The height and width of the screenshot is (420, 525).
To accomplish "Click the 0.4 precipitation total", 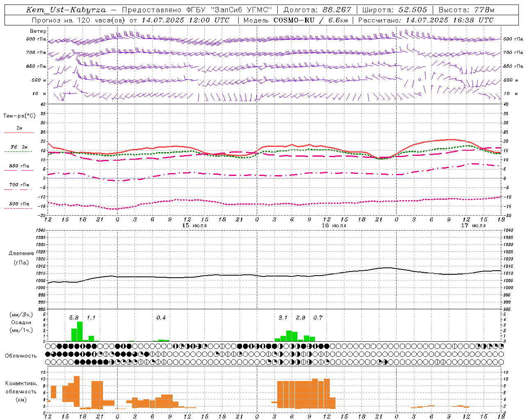I will (x=161, y=317).
